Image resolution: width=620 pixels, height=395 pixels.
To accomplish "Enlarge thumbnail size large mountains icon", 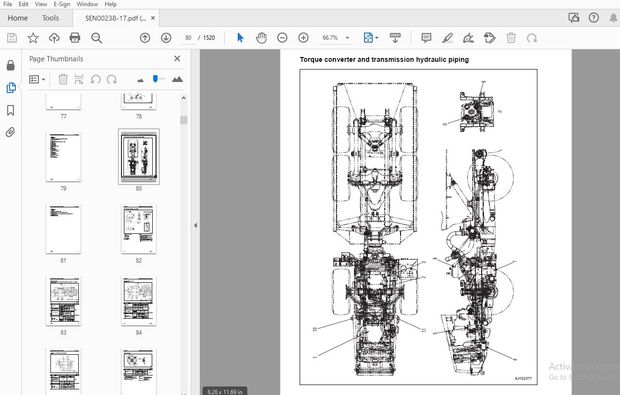I will tap(177, 79).
